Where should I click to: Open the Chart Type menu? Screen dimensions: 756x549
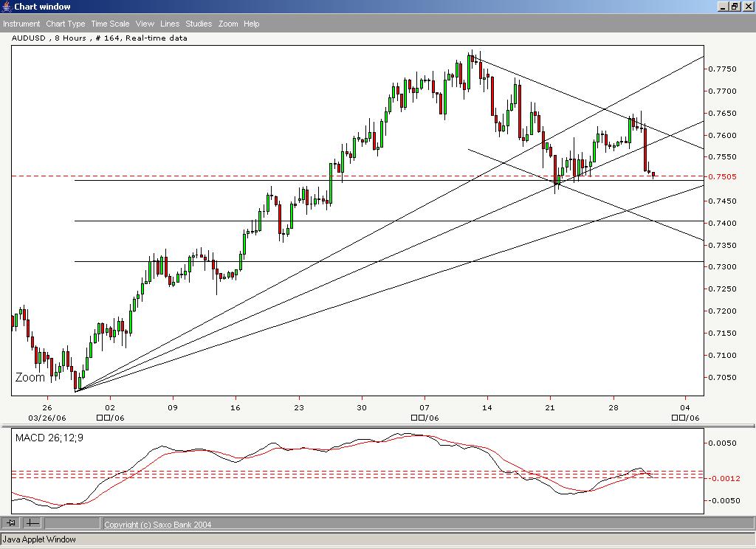tap(66, 24)
